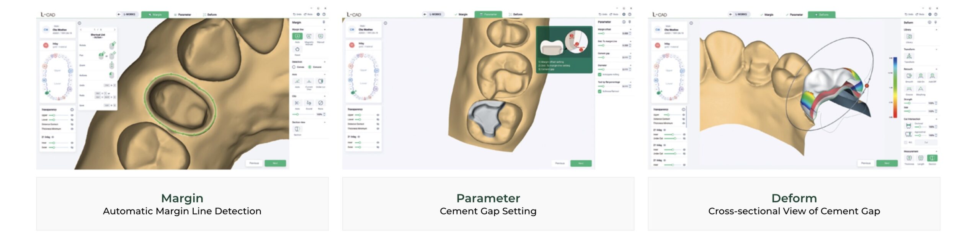Select the Clip None icon
Image resolution: width=980 pixels, height=237 pixels.
pyautogui.click(x=320, y=103)
